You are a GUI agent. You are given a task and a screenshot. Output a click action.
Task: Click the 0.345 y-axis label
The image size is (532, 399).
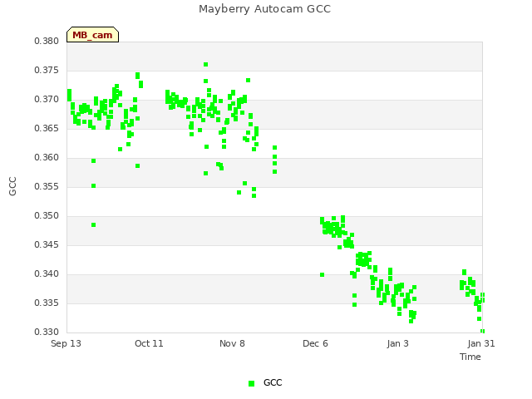[x=47, y=244]
